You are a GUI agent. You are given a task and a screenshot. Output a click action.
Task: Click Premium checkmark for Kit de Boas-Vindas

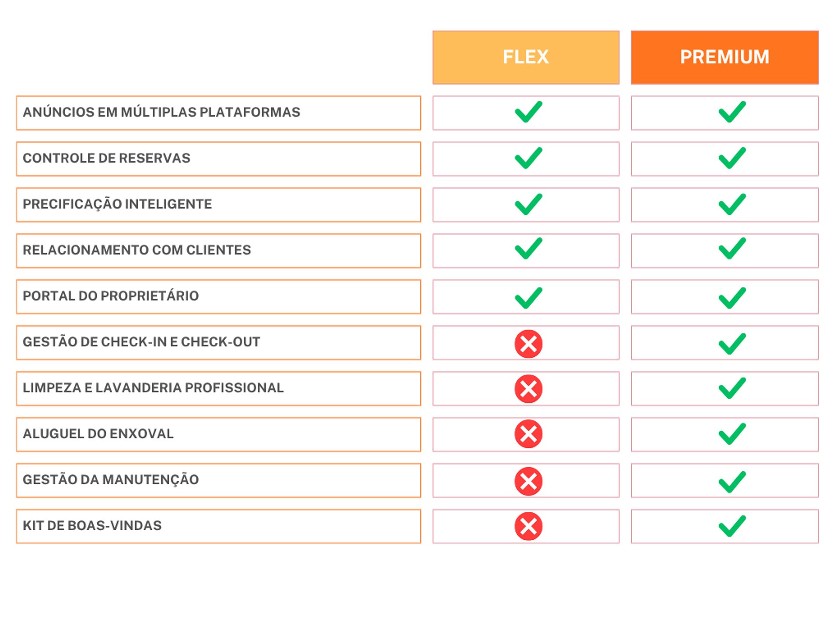pyautogui.click(x=732, y=526)
